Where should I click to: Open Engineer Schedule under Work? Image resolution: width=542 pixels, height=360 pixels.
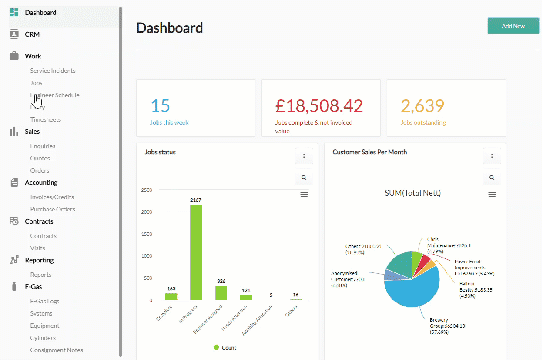(55, 95)
